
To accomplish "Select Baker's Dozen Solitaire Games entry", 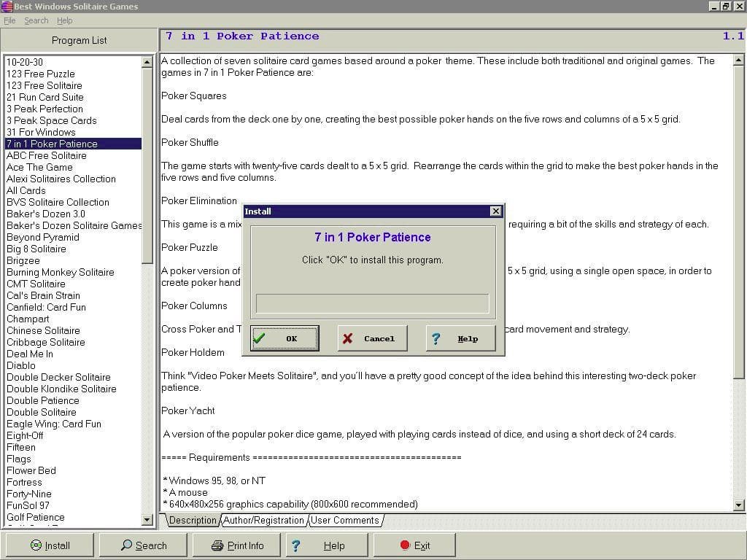I will pyautogui.click(x=74, y=225).
